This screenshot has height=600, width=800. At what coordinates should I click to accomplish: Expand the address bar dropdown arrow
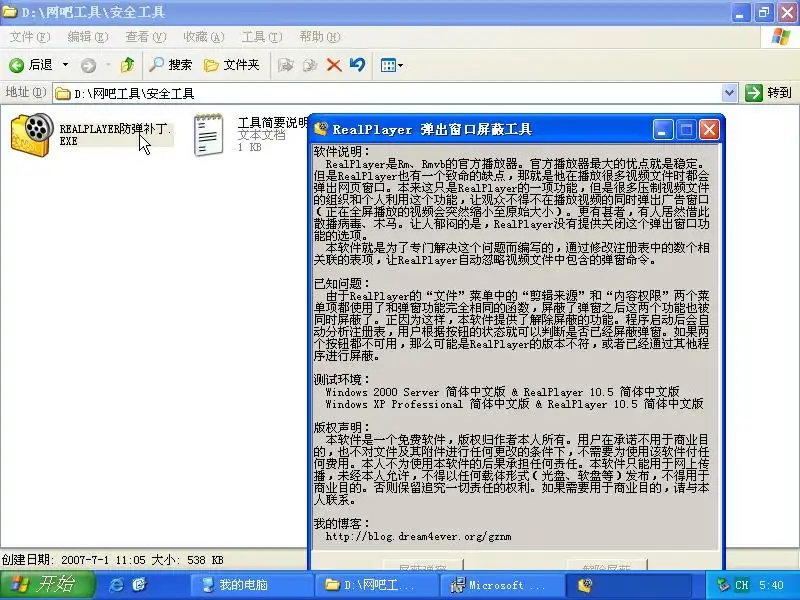point(730,93)
